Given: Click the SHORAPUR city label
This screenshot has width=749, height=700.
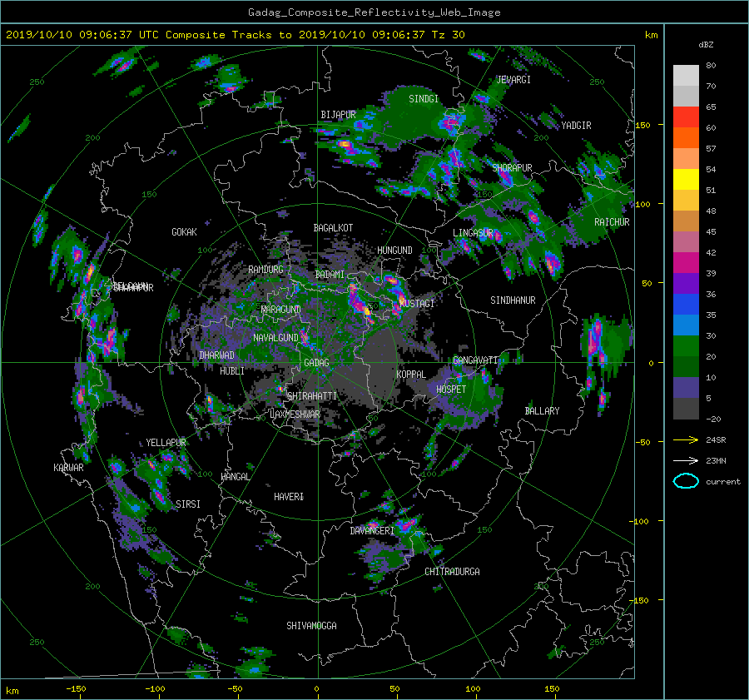Looking at the screenshot, I should 512,168.
